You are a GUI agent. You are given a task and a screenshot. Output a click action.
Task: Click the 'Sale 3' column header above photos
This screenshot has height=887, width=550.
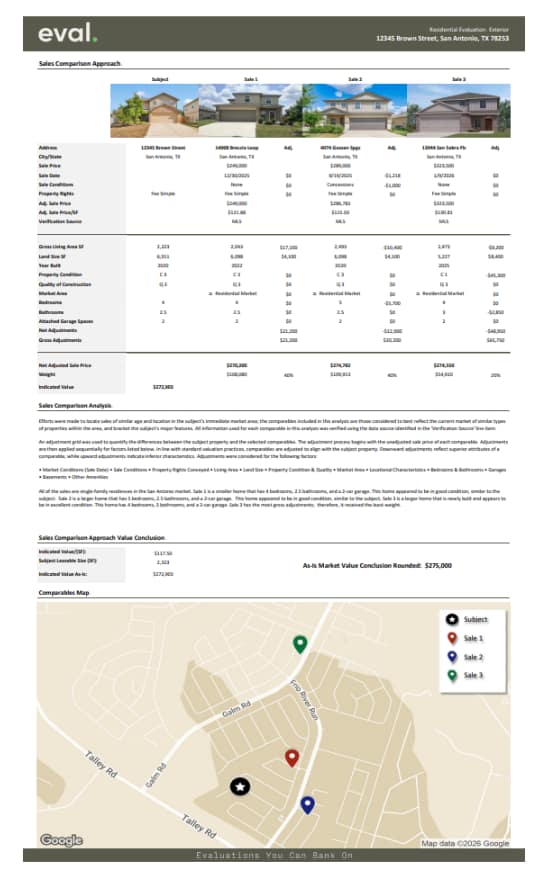click(458, 79)
